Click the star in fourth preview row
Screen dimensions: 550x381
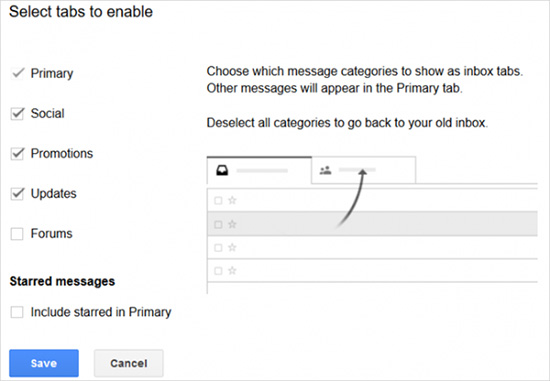[232, 271]
